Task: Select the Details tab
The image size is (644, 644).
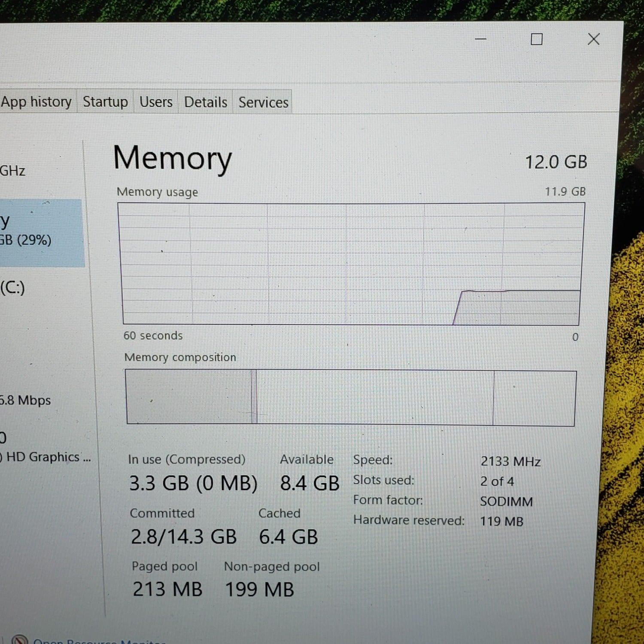Action: (x=206, y=102)
